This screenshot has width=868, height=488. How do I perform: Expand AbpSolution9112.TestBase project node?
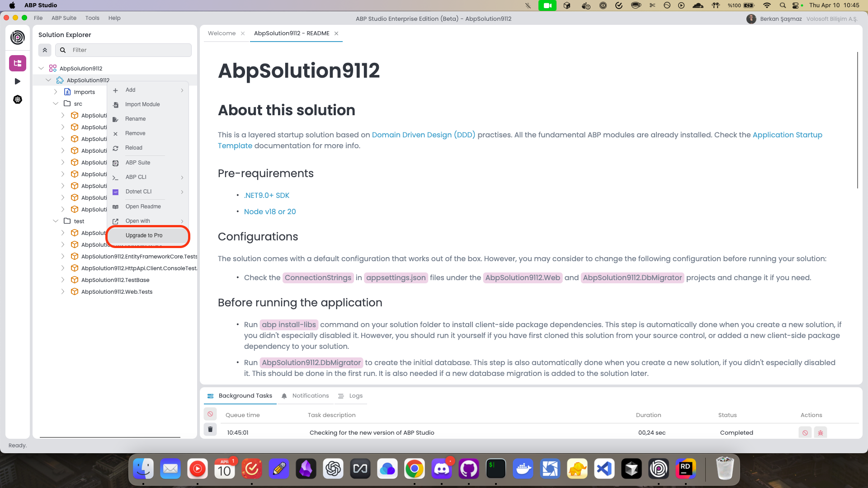coord(63,280)
